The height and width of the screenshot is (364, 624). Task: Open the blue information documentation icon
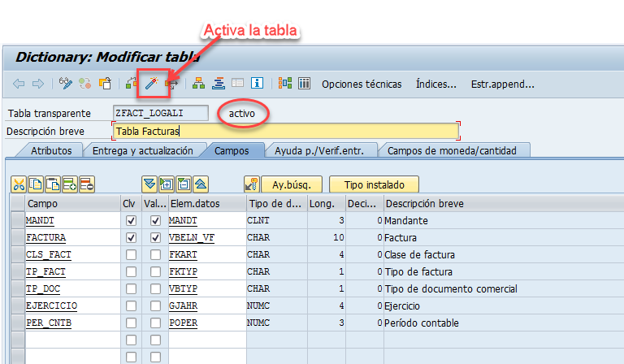click(x=257, y=83)
